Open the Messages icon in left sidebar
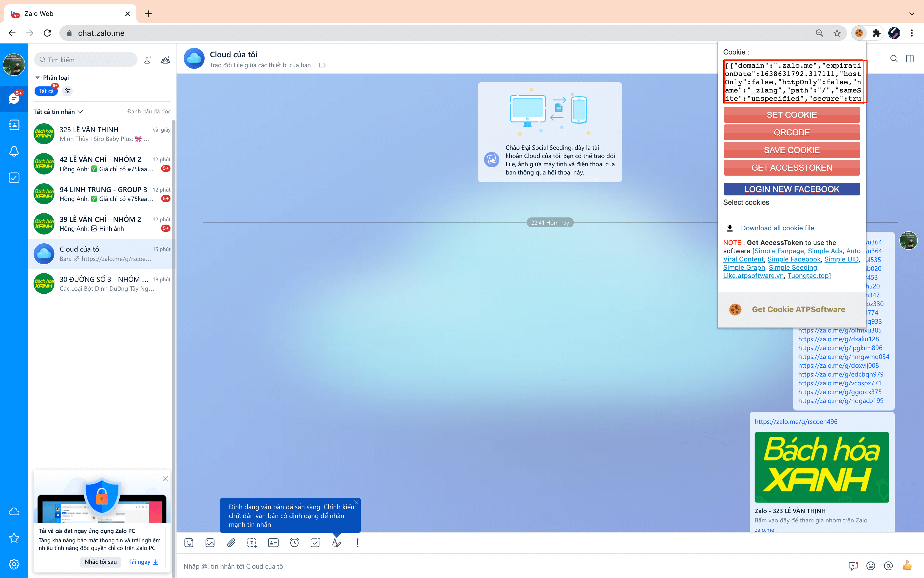 14,99
